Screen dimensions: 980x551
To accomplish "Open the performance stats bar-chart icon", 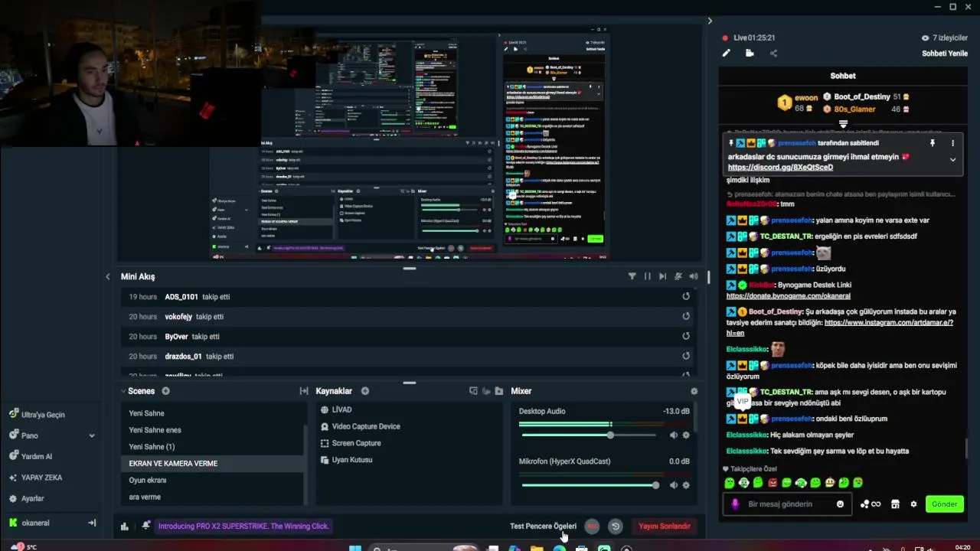I will [124, 526].
